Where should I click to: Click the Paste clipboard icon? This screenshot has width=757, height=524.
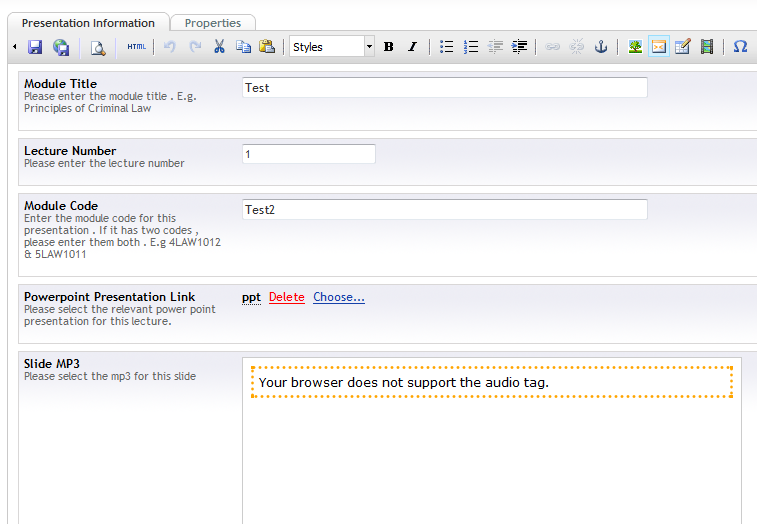[267, 46]
